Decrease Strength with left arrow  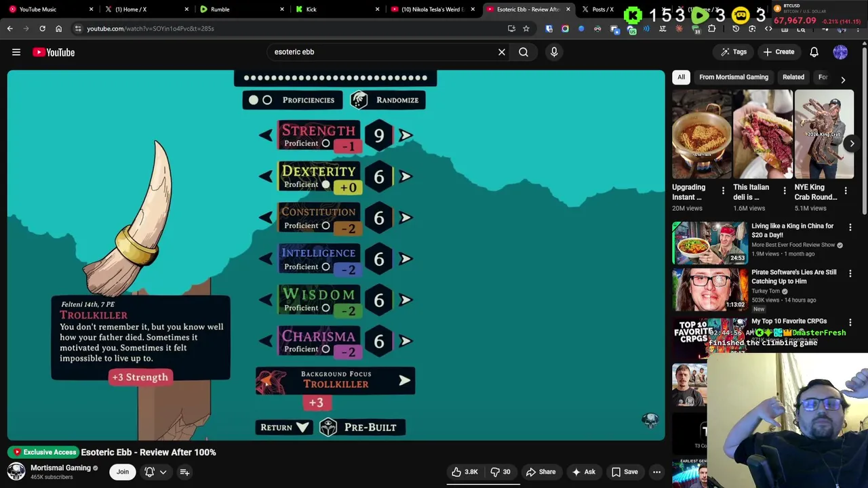click(266, 136)
